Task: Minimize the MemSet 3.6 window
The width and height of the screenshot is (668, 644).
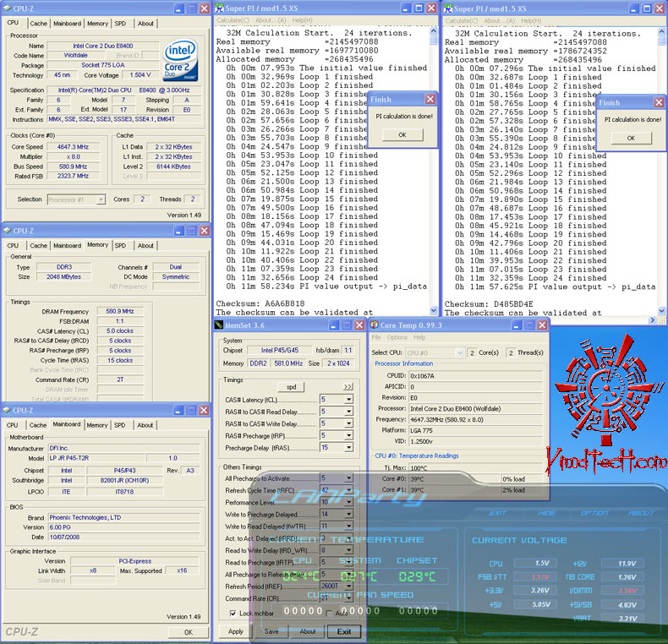Action: [x=334, y=325]
